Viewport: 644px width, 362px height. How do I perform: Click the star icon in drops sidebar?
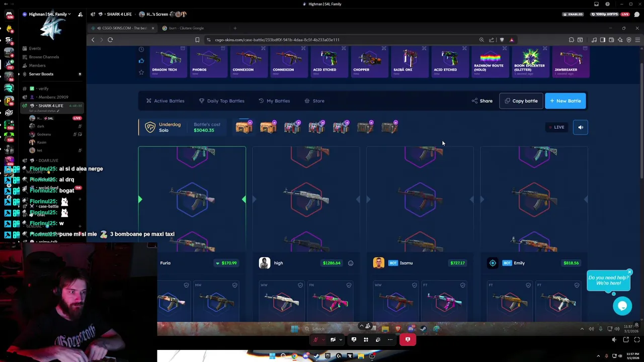141,72
